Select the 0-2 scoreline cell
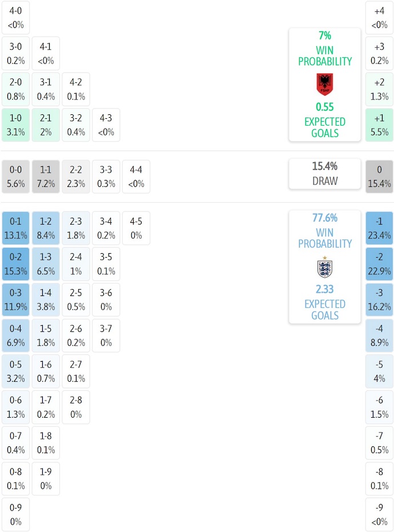The image size is (394, 532). [16, 264]
